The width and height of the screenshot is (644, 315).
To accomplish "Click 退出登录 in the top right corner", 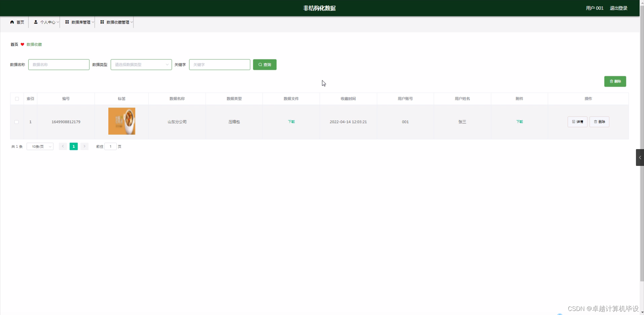I will pyautogui.click(x=618, y=8).
